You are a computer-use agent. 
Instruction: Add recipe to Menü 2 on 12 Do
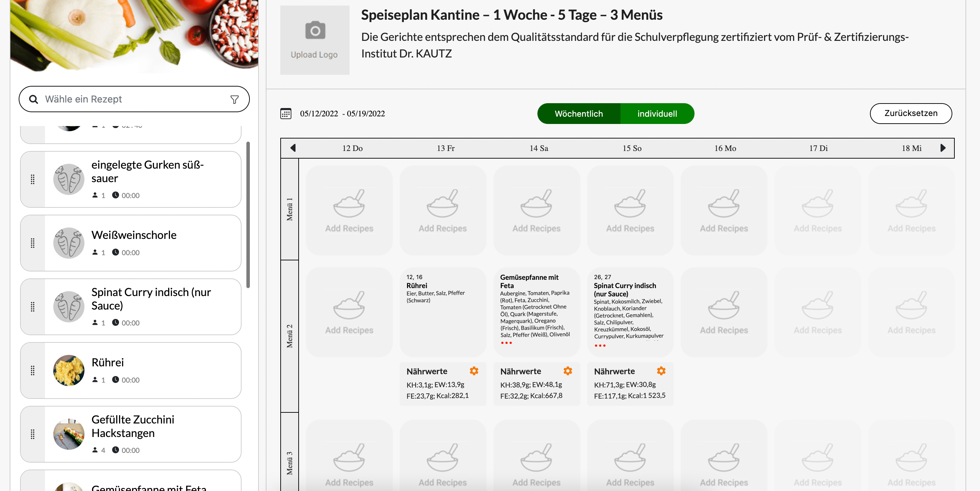click(349, 312)
